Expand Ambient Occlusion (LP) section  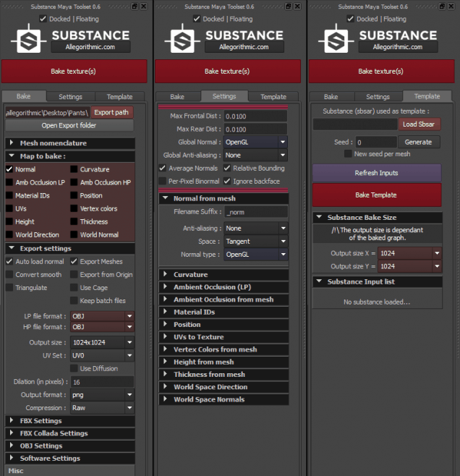223,287
